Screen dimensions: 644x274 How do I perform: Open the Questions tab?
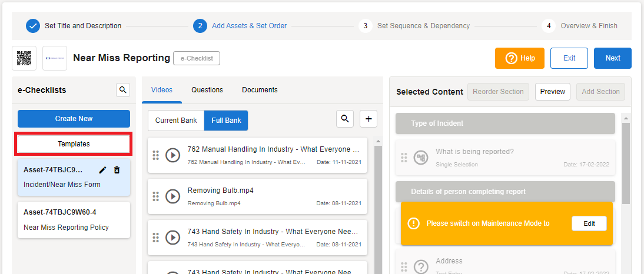pos(207,90)
